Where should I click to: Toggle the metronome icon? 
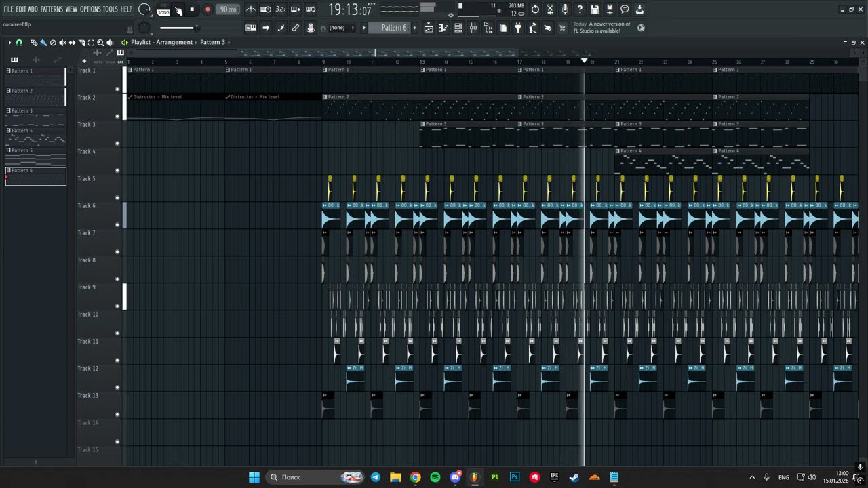[251, 9]
